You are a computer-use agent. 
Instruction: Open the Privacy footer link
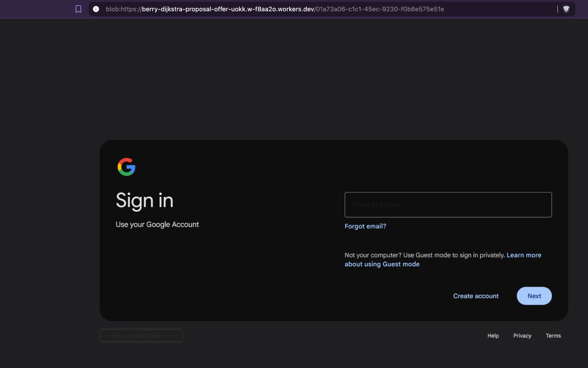click(x=522, y=336)
